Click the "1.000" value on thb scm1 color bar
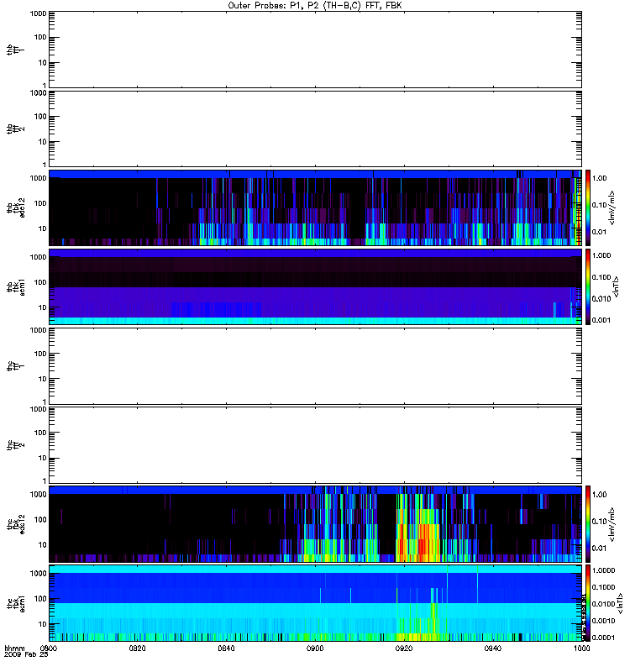 point(601,255)
